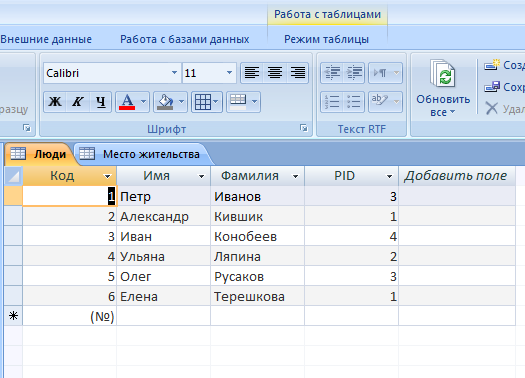Align text left in the font group

252,73
